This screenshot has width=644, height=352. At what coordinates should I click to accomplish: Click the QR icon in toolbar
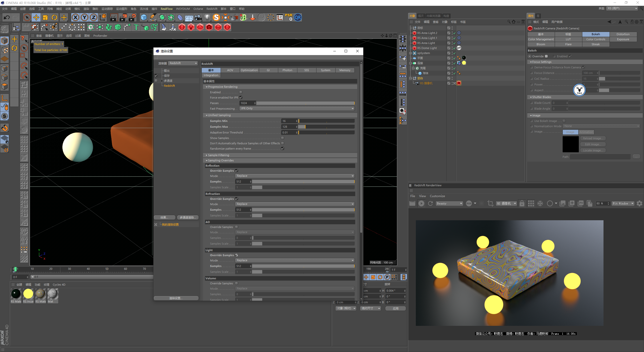[298, 17]
